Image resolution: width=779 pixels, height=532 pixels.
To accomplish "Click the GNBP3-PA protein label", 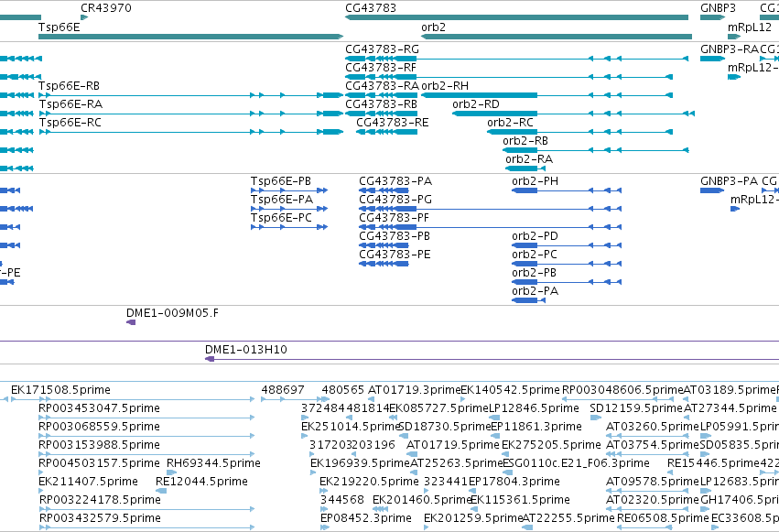I will (x=730, y=181).
